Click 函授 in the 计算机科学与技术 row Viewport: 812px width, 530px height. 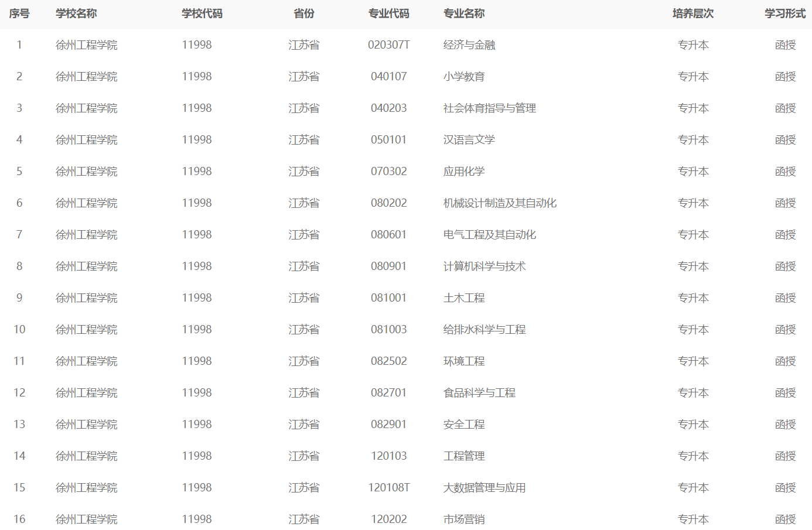tap(785, 266)
